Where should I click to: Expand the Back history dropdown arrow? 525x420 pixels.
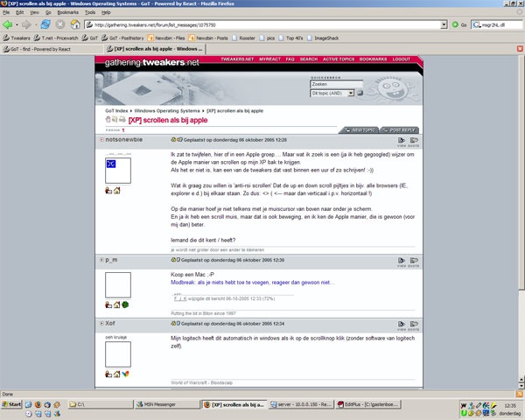[x=17, y=24]
